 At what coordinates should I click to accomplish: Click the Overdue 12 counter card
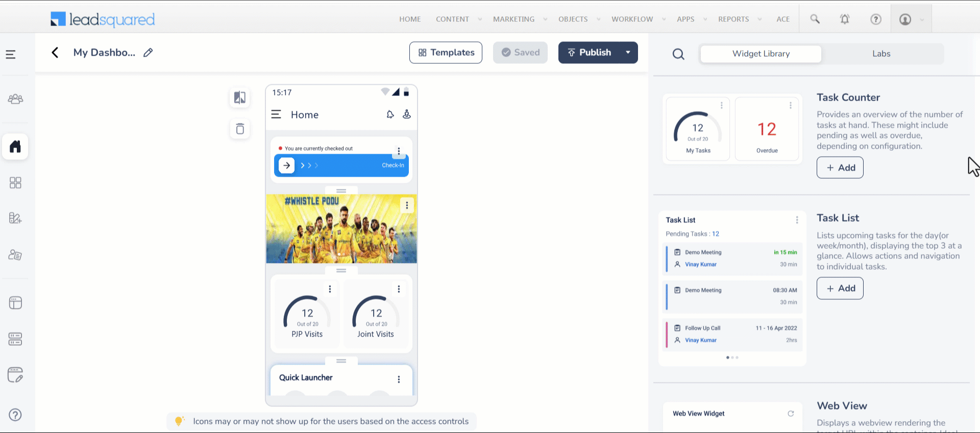coord(767,129)
